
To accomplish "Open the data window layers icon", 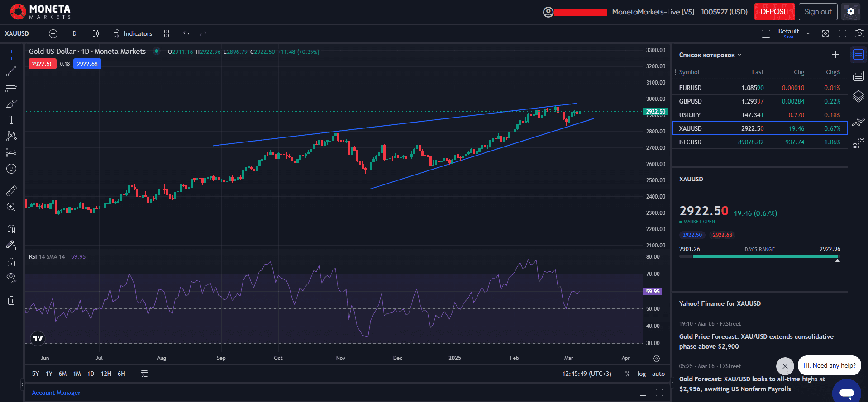I will [858, 96].
